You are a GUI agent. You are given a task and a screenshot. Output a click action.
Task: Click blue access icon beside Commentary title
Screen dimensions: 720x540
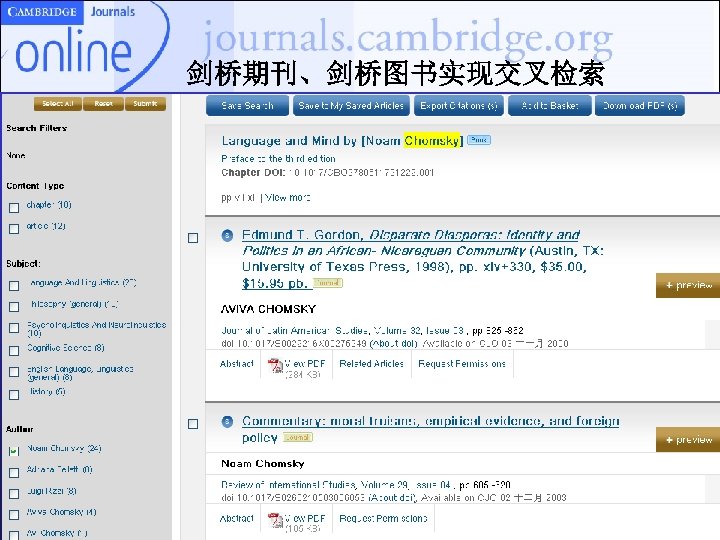tap(227, 422)
